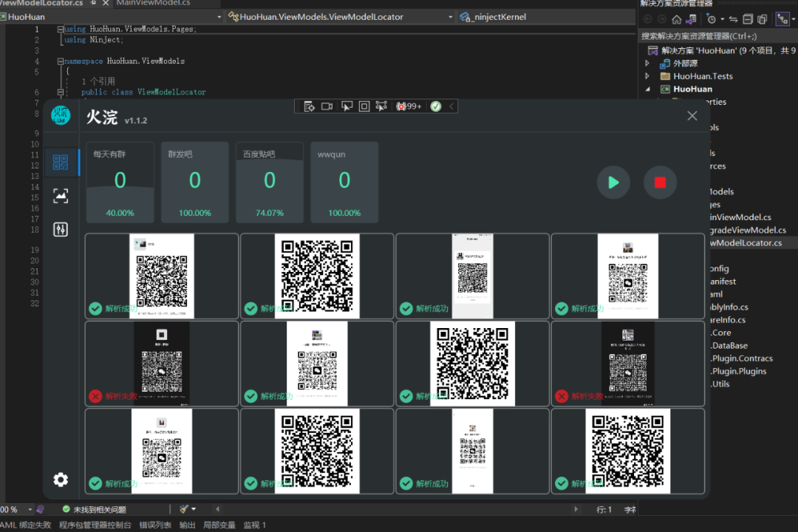
Task: Stop the task with red stop button
Action: click(x=660, y=183)
